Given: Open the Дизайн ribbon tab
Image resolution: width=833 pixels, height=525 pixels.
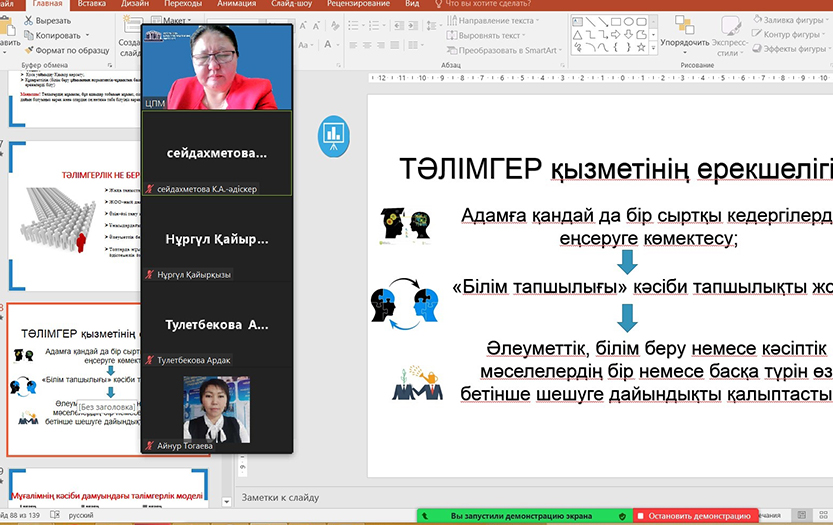Looking at the screenshot, I should pos(135,4).
